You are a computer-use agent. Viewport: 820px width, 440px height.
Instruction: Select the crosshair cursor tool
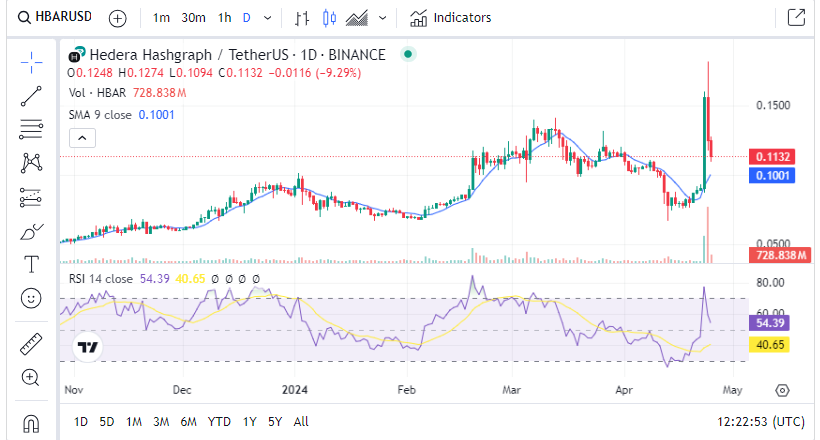click(31, 63)
